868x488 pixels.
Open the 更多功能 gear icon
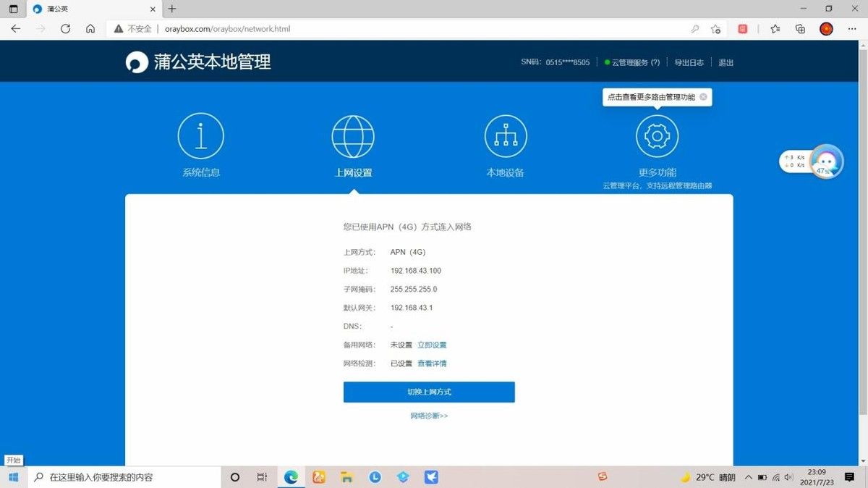(x=657, y=136)
